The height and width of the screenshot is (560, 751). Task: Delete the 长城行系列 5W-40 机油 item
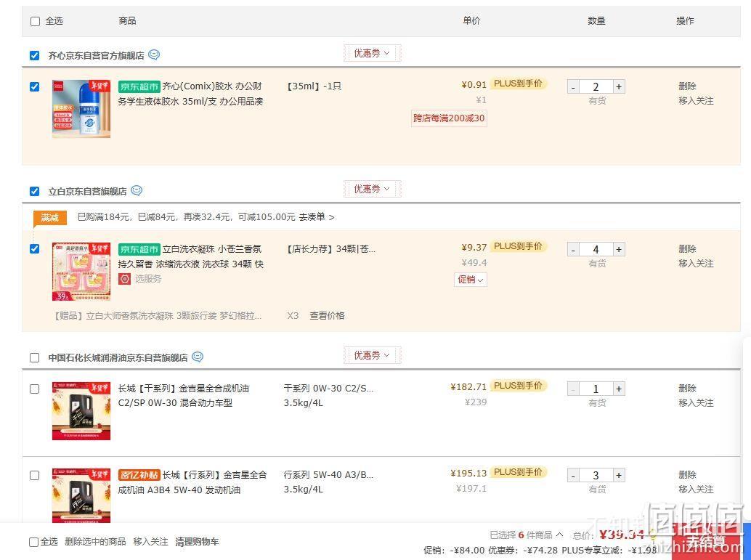[687, 475]
